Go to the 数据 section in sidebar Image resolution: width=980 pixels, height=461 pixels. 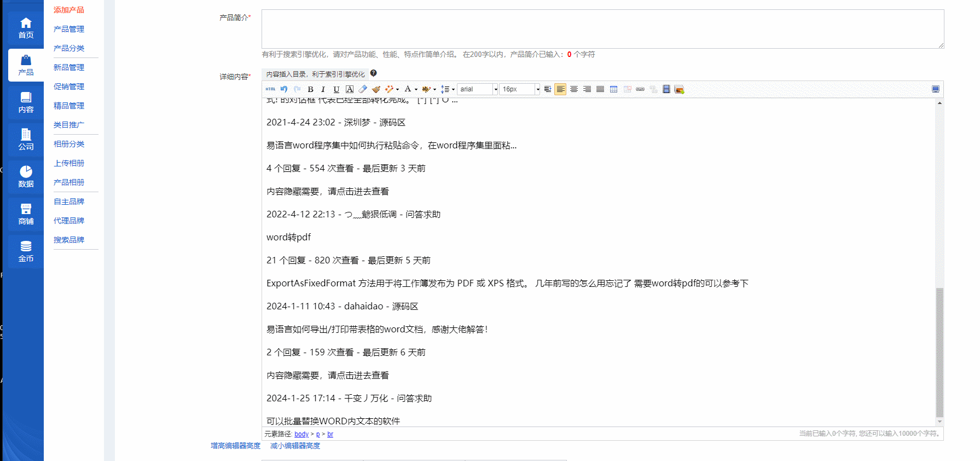pos(26,177)
